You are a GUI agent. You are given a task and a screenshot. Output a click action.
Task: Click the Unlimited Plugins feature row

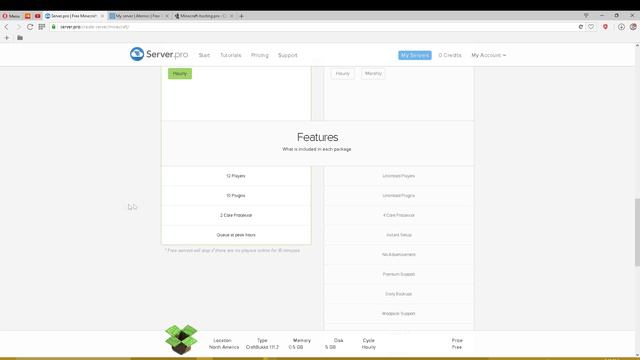(399, 196)
